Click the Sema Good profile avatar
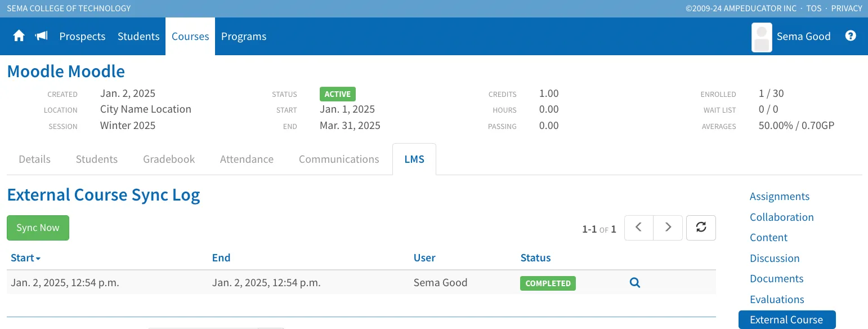 click(x=762, y=38)
